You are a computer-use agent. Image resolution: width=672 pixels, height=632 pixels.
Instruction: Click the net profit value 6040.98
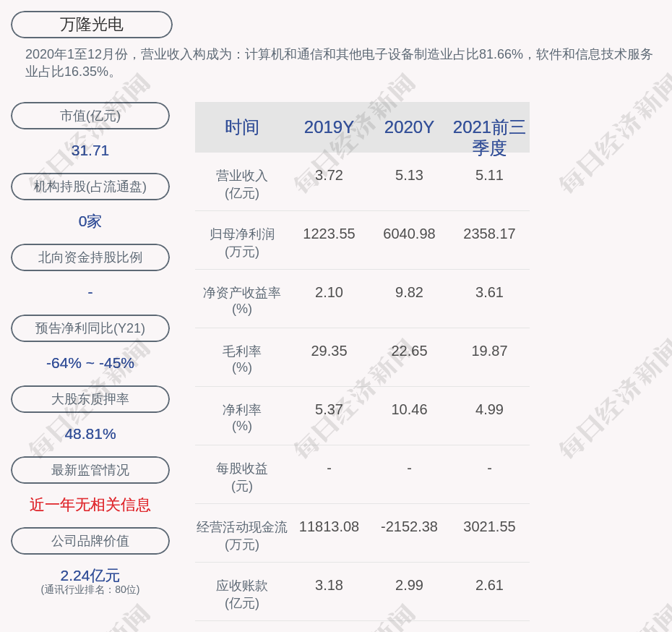[409, 234]
